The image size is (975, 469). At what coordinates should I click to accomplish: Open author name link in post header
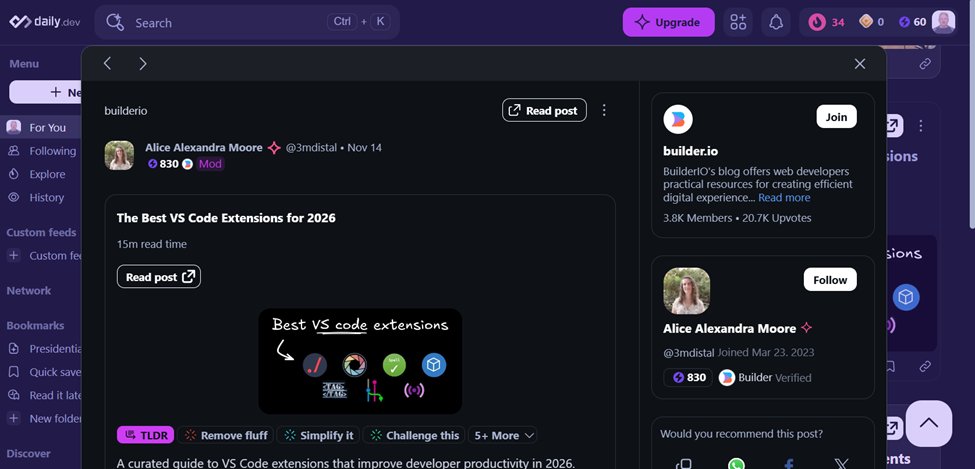pos(204,147)
